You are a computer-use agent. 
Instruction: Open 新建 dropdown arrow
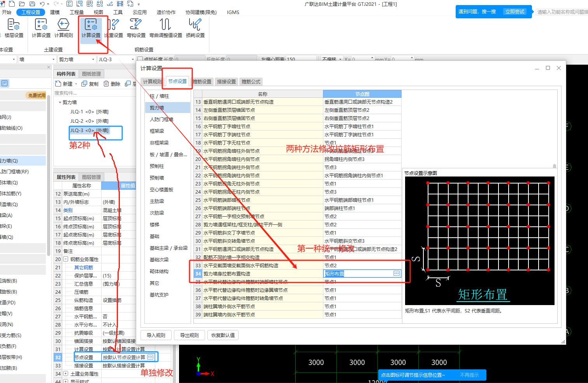pyautogui.click(x=76, y=84)
